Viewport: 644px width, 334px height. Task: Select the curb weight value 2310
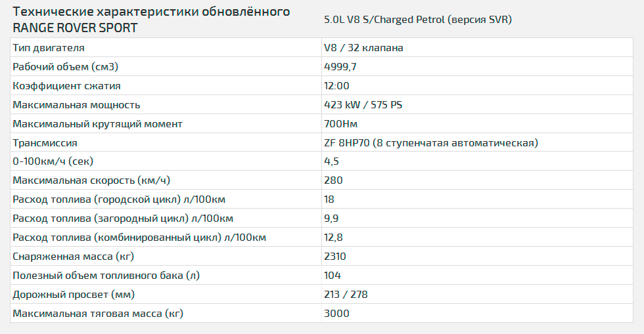[334, 257]
